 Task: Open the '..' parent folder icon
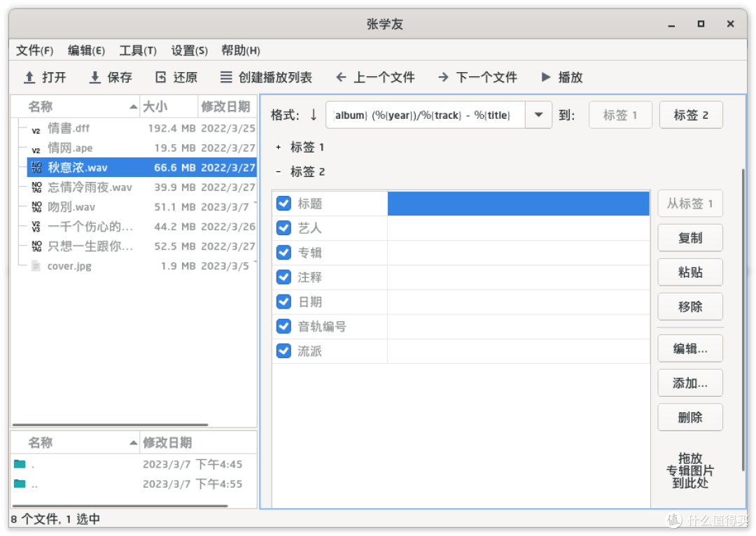click(x=20, y=484)
